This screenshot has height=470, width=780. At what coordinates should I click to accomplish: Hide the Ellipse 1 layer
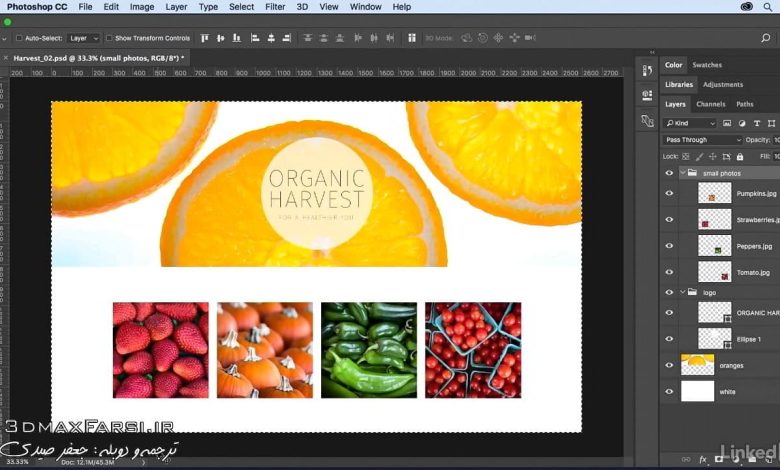click(x=669, y=339)
